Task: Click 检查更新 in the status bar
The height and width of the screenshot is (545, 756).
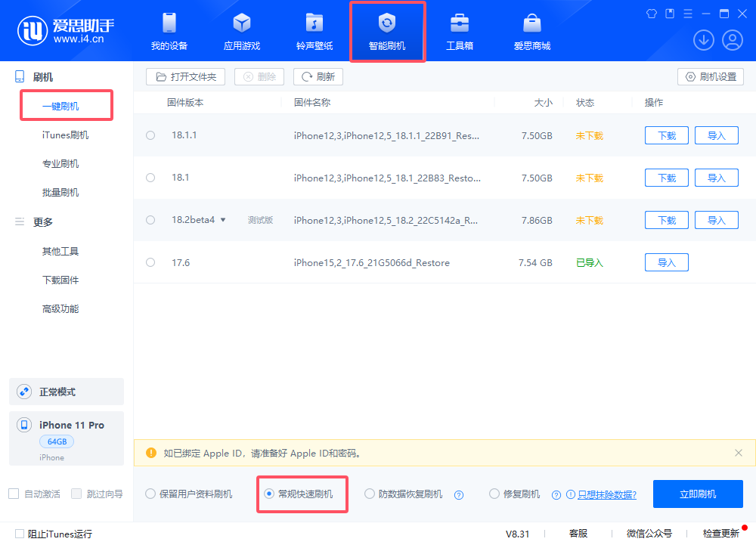Action: point(720,534)
